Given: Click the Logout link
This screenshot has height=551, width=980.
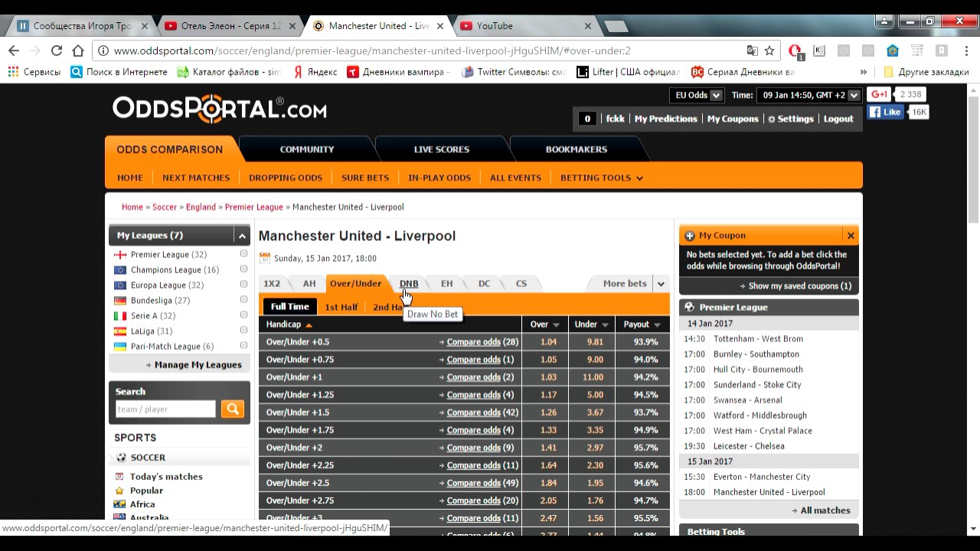Looking at the screenshot, I should point(838,119).
